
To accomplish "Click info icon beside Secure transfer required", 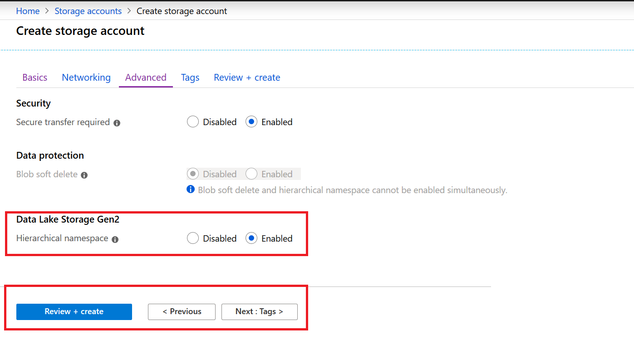I will [117, 123].
